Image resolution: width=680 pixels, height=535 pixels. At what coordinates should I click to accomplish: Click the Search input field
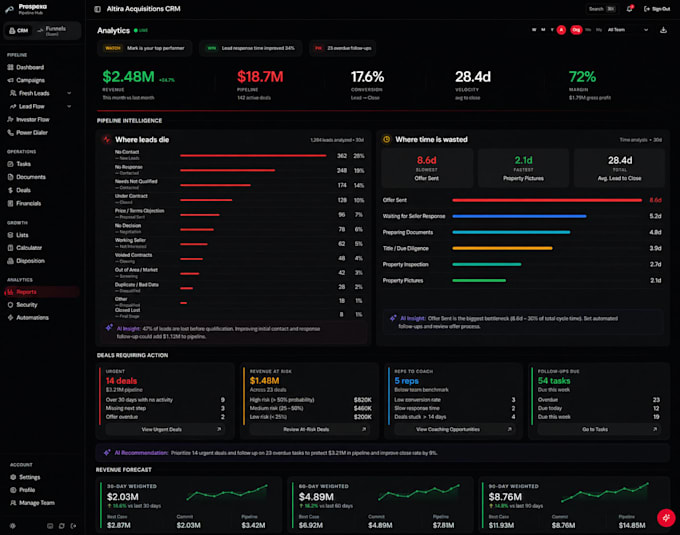(x=602, y=9)
